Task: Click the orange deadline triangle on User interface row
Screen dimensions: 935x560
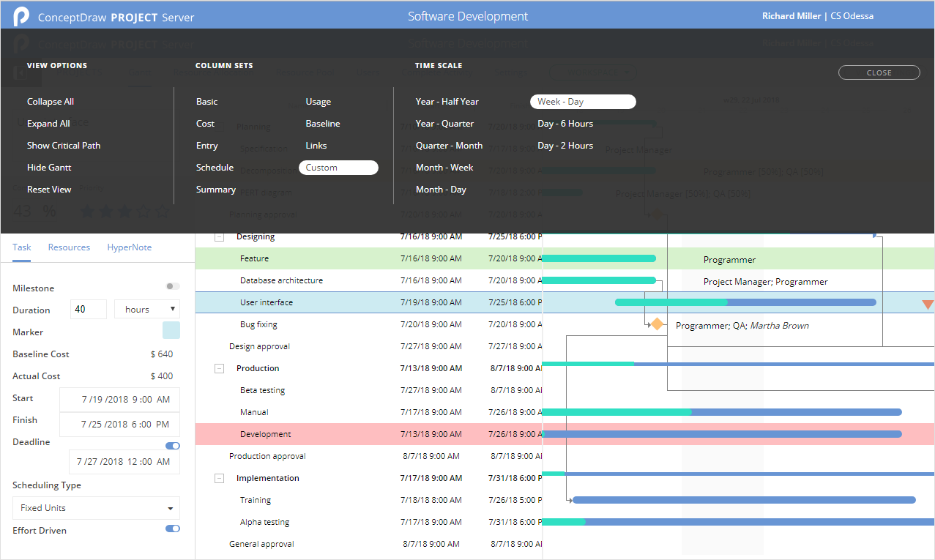Action: 928,304
